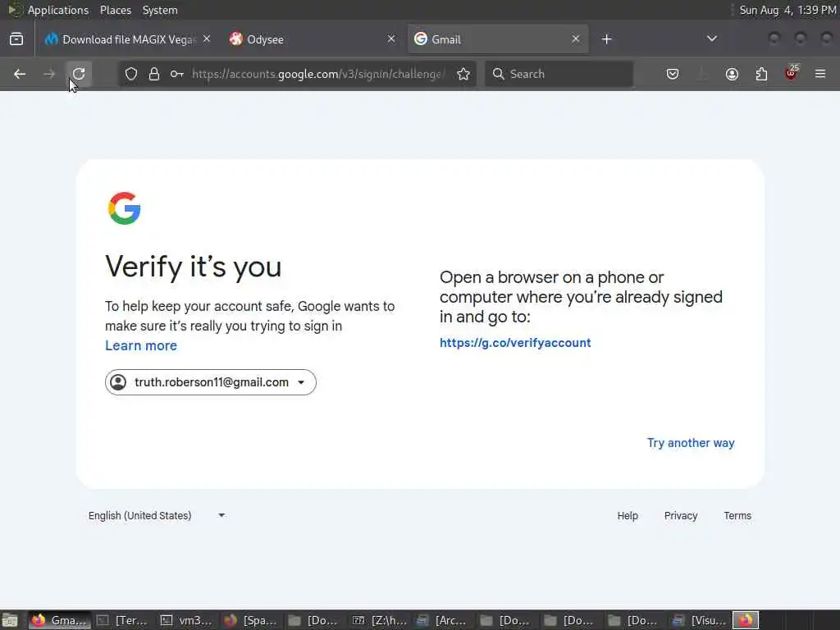The image size is (840, 630).
Task: Switch to the [Spa... taskbar window
Action: (x=251, y=620)
